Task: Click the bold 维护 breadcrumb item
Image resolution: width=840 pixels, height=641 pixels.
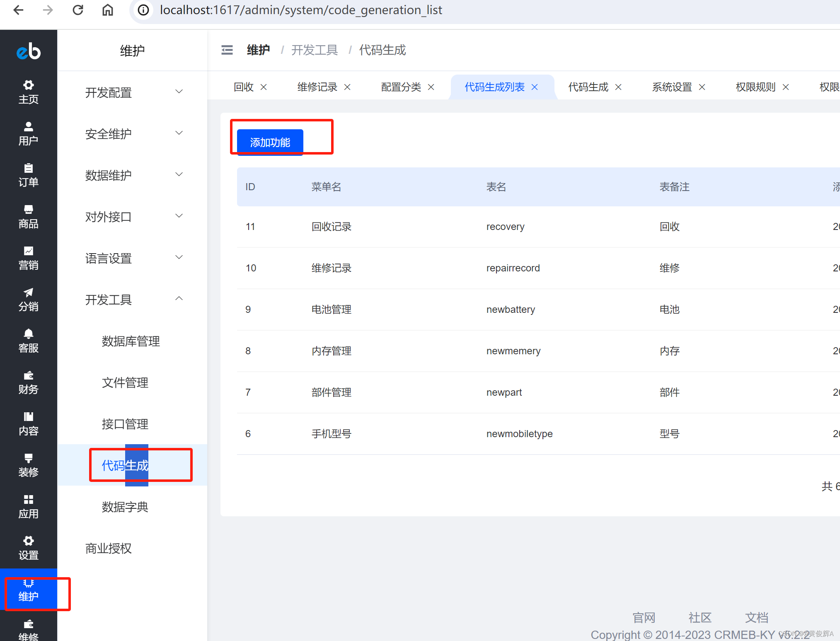Action: coord(258,50)
